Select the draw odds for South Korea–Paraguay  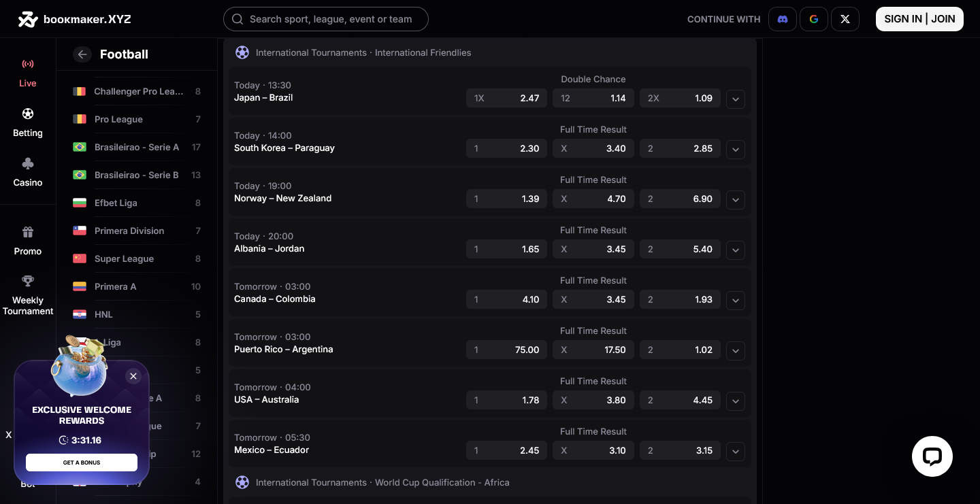(593, 148)
